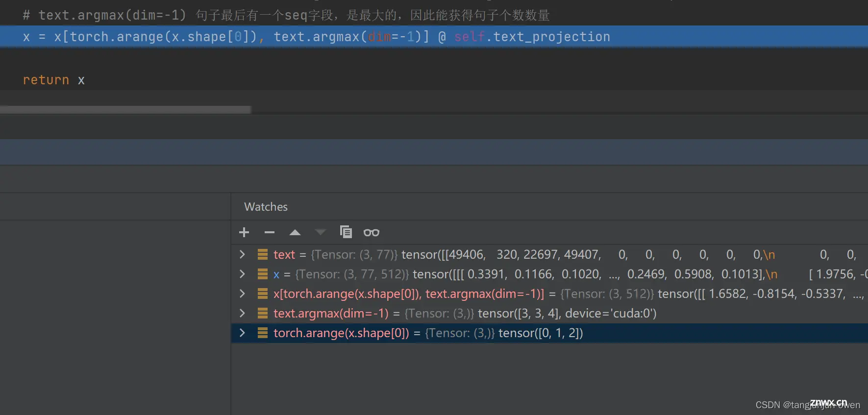Select the x = {Tensor: (3, 77, 512)} watch

(549, 274)
